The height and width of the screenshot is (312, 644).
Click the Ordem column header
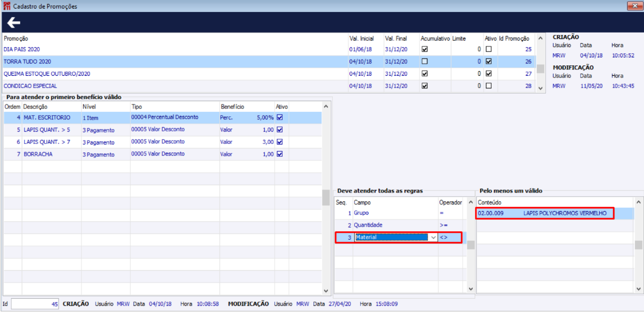pos(13,107)
